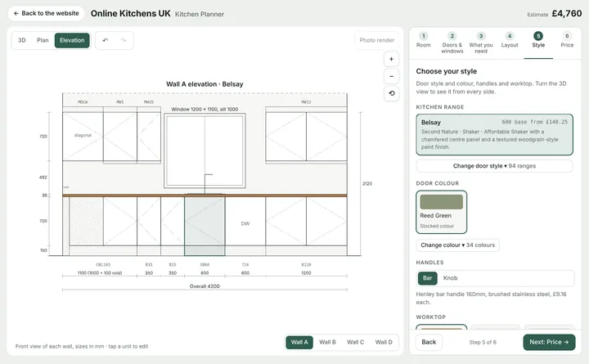Viewport: 589px width, 364px height.
Task: Zoom in with the plus button
Action: 391,59
